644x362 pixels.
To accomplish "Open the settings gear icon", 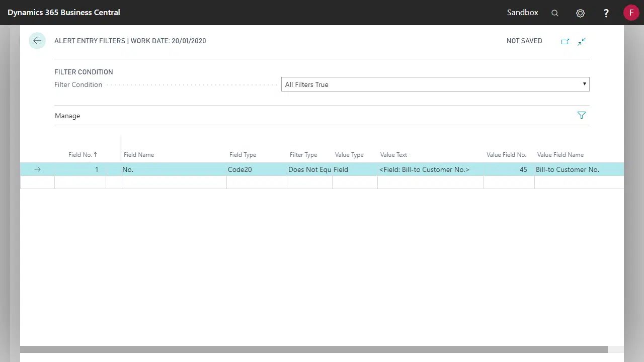I will pyautogui.click(x=580, y=13).
